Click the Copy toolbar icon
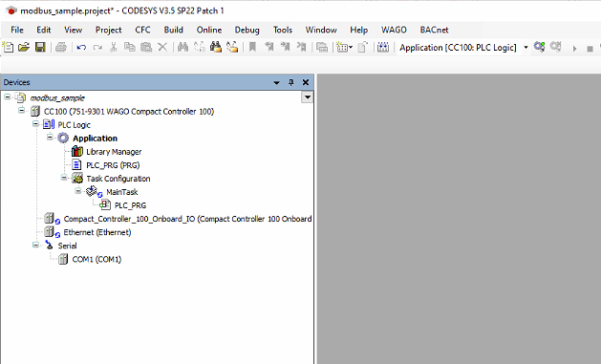This screenshot has width=601, height=364. pyautogui.click(x=130, y=47)
